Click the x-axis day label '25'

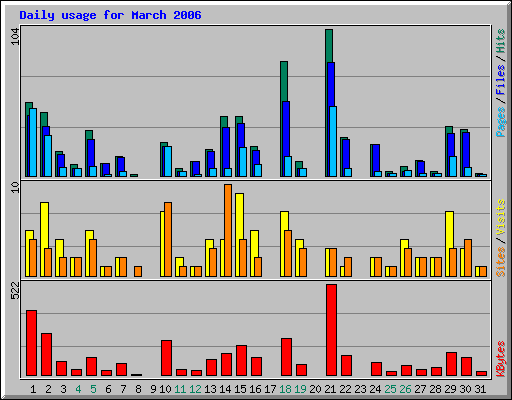pos(390,389)
